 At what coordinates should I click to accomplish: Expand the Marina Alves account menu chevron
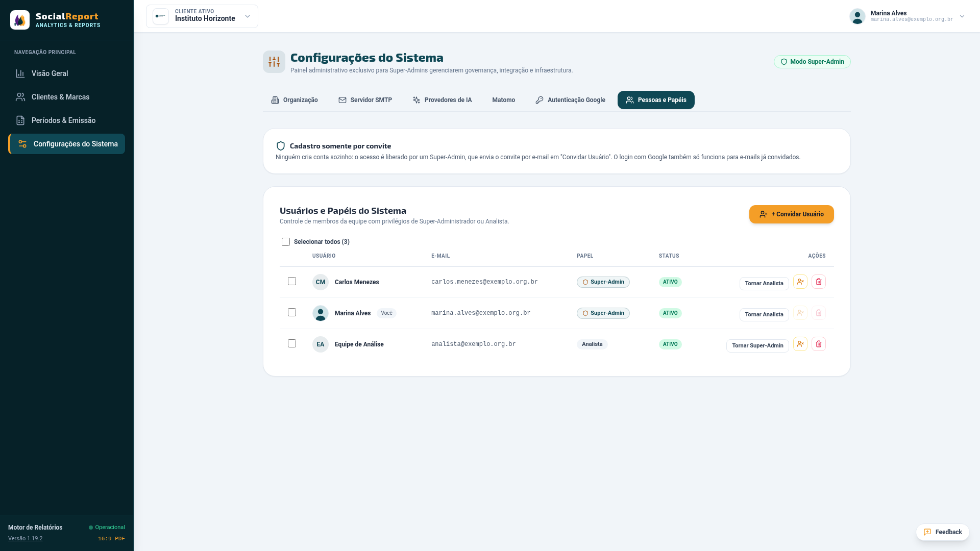(x=962, y=16)
